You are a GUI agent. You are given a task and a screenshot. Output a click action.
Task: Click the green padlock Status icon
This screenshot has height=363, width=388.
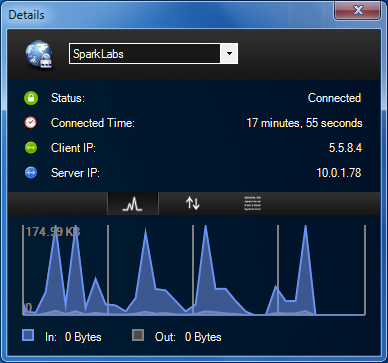point(31,98)
